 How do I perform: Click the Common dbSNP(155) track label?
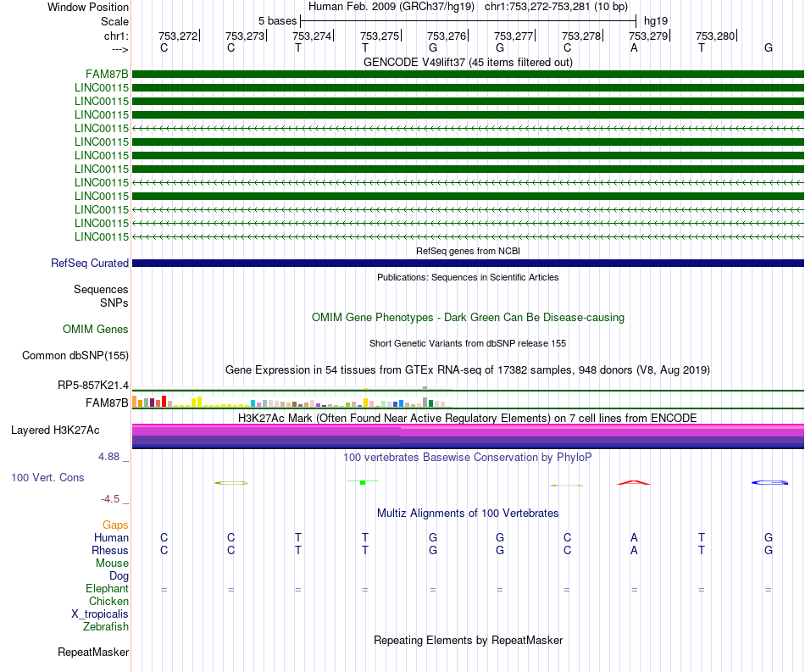75,355
